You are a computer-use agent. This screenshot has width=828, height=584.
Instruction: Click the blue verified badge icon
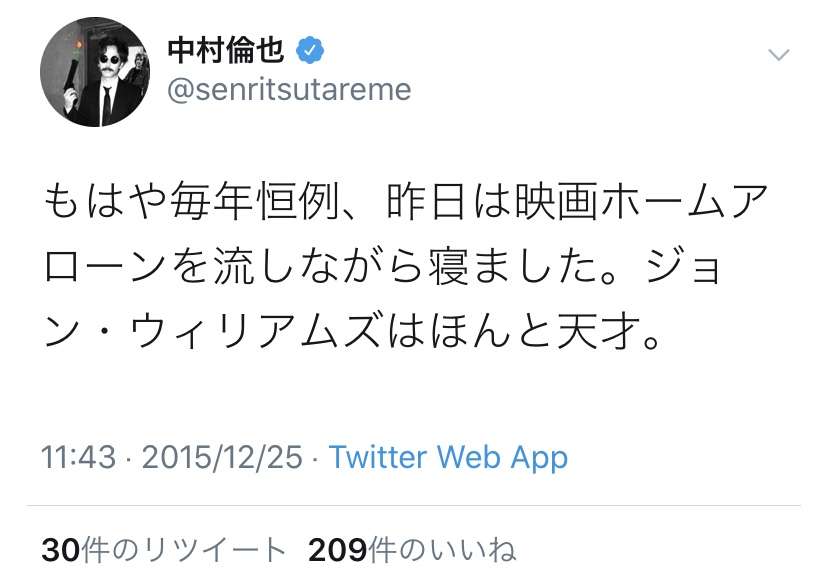tap(310, 51)
